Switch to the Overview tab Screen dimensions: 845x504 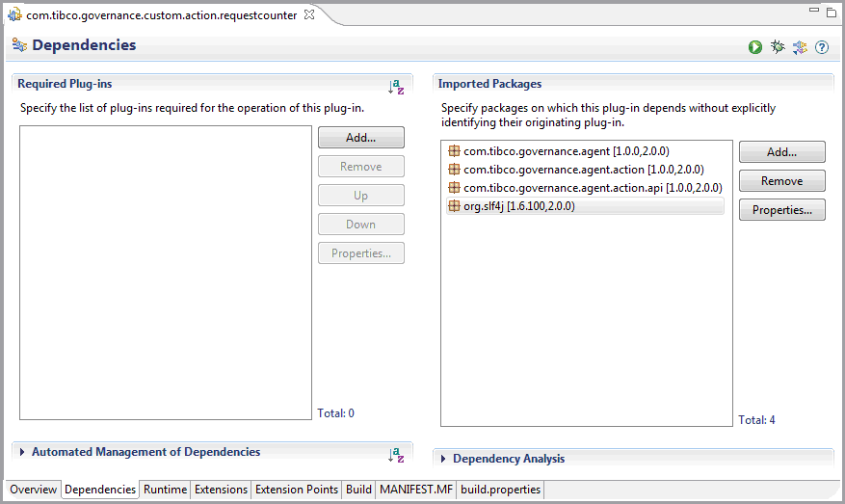coord(33,490)
